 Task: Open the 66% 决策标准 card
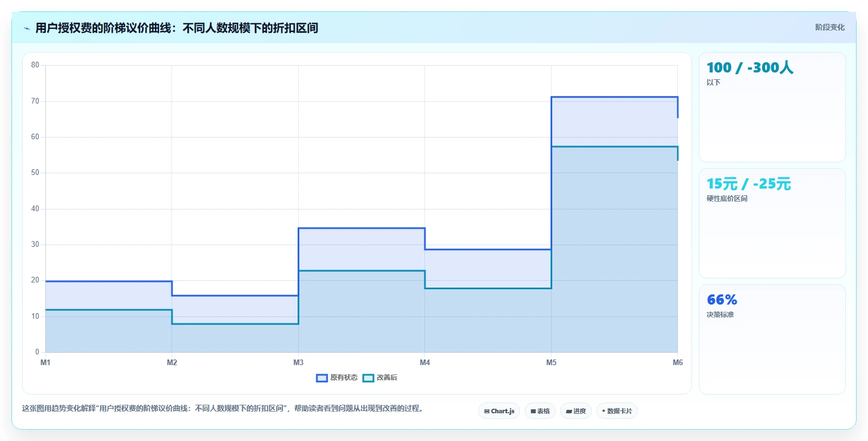(772, 339)
